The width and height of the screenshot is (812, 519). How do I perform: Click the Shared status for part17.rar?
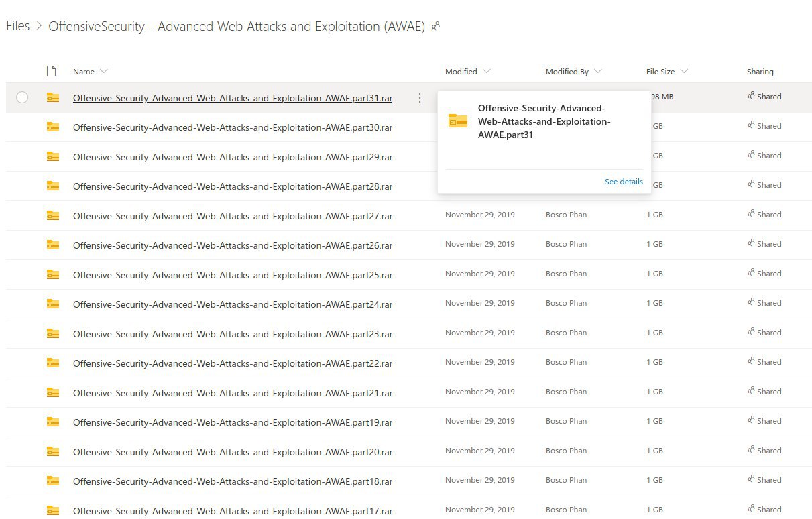coord(764,510)
